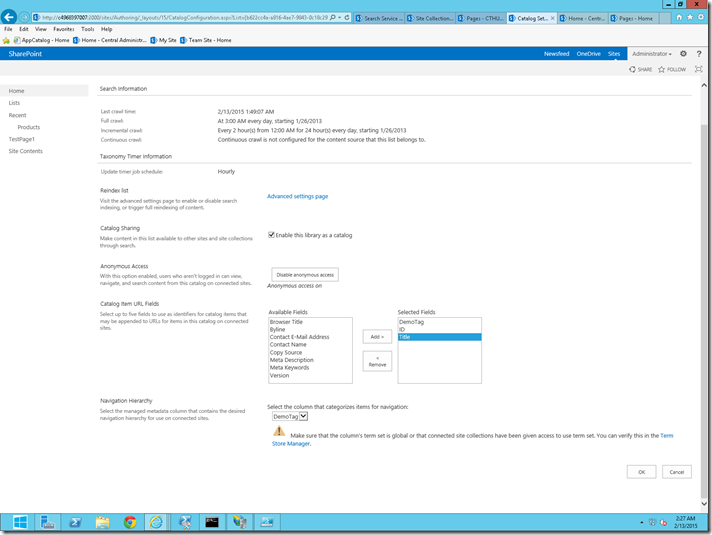This screenshot has width=712, height=535.
Task: Switch to Pages - CTHU browser tab
Action: (481, 18)
